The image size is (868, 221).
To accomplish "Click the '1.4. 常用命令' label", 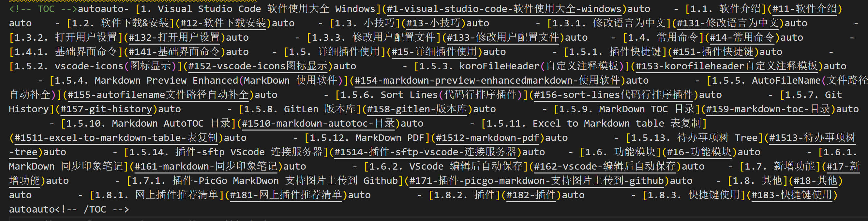I will tap(664, 37).
